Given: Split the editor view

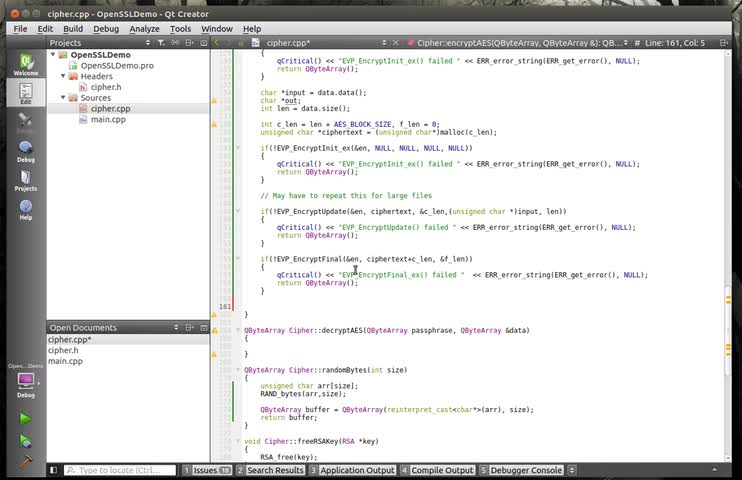Looking at the screenshot, I should 724,43.
